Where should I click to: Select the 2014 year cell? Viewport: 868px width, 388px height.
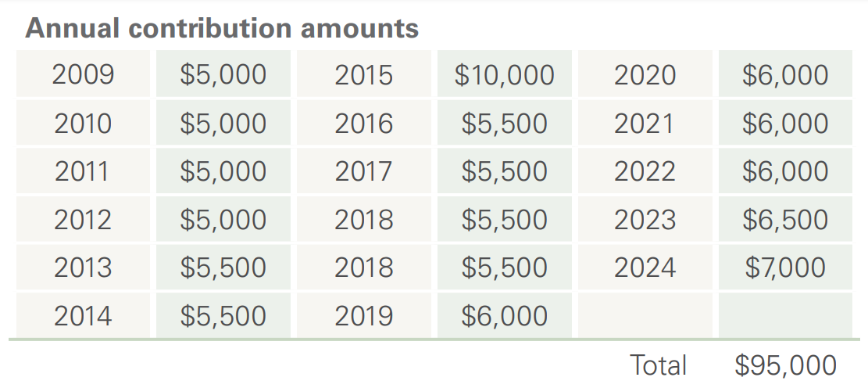pyautogui.click(x=84, y=316)
